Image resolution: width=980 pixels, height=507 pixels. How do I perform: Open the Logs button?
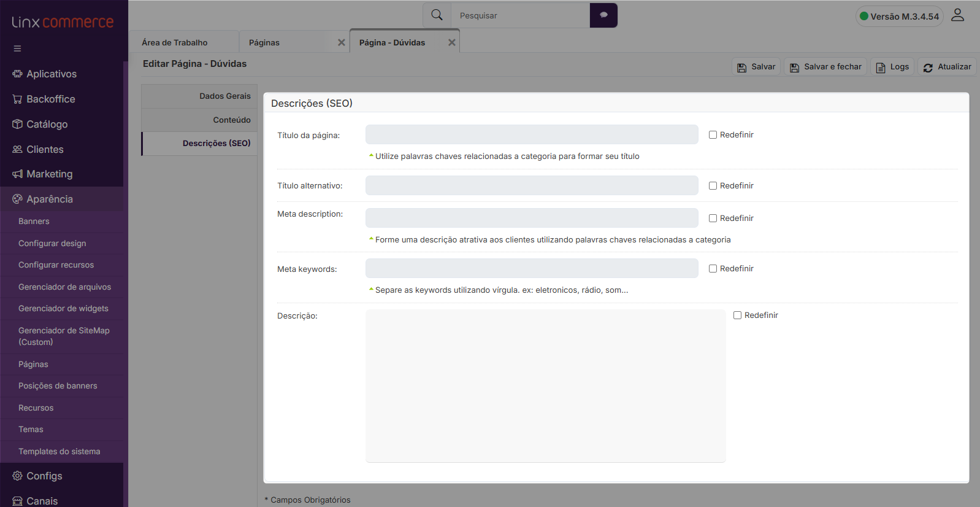click(892, 67)
